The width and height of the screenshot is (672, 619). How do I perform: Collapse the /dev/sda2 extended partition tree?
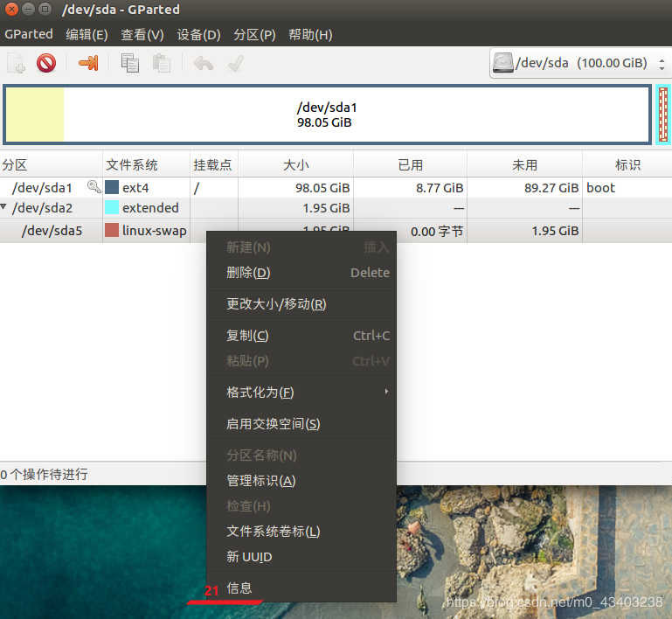3,207
